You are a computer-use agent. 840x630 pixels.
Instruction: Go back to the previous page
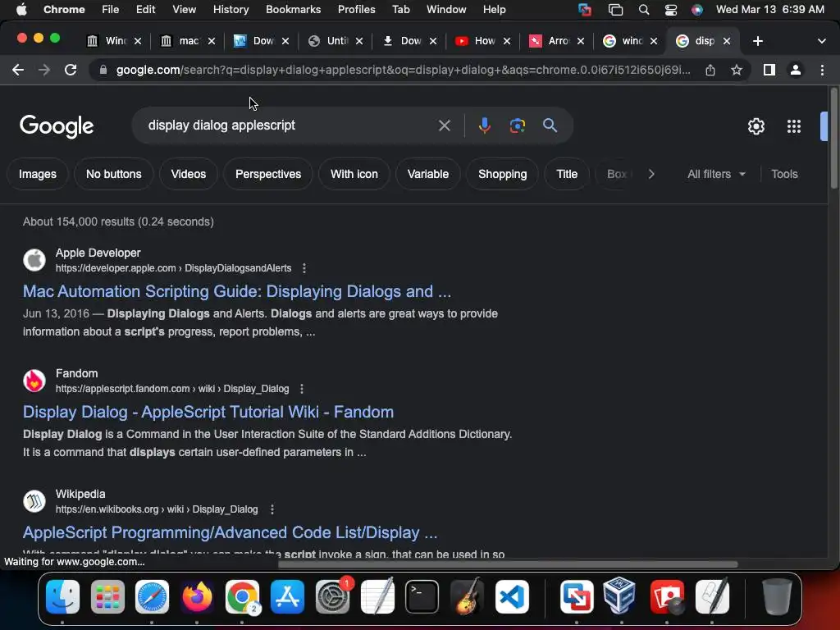pos(18,71)
